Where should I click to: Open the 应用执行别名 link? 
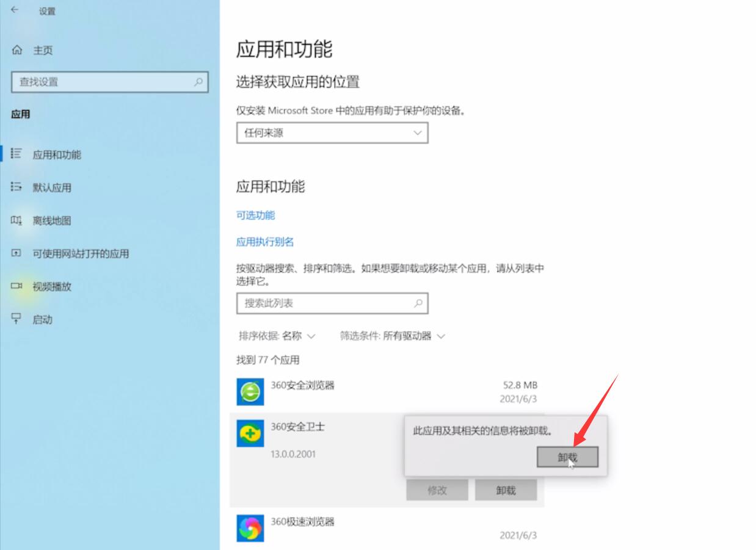(265, 242)
